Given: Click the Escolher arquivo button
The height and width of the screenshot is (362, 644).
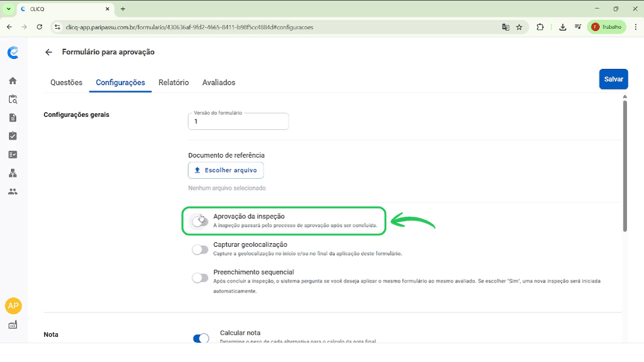Looking at the screenshot, I should point(226,170).
